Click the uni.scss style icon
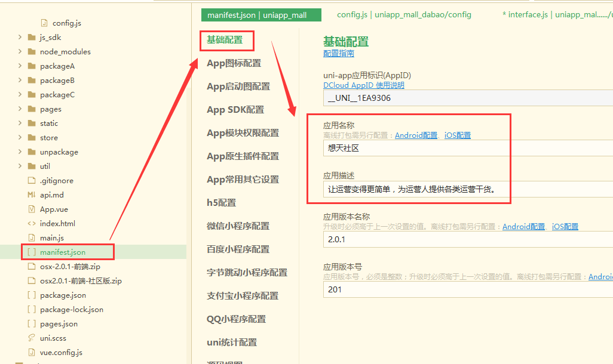This screenshot has height=364, width=613. (x=32, y=338)
